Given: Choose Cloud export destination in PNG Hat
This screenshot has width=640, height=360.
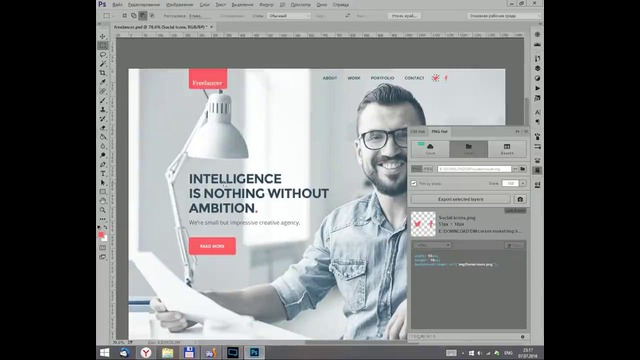Looking at the screenshot, I should tap(430, 149).
